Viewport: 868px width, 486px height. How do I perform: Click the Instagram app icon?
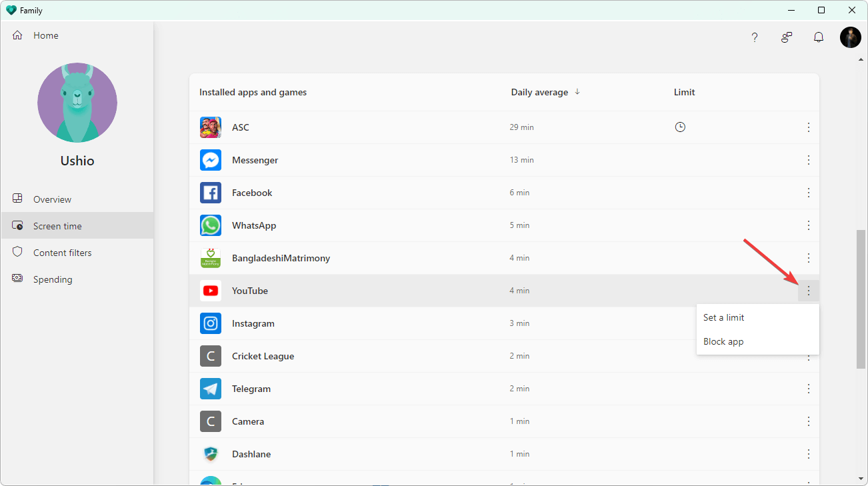click(211, 323)
